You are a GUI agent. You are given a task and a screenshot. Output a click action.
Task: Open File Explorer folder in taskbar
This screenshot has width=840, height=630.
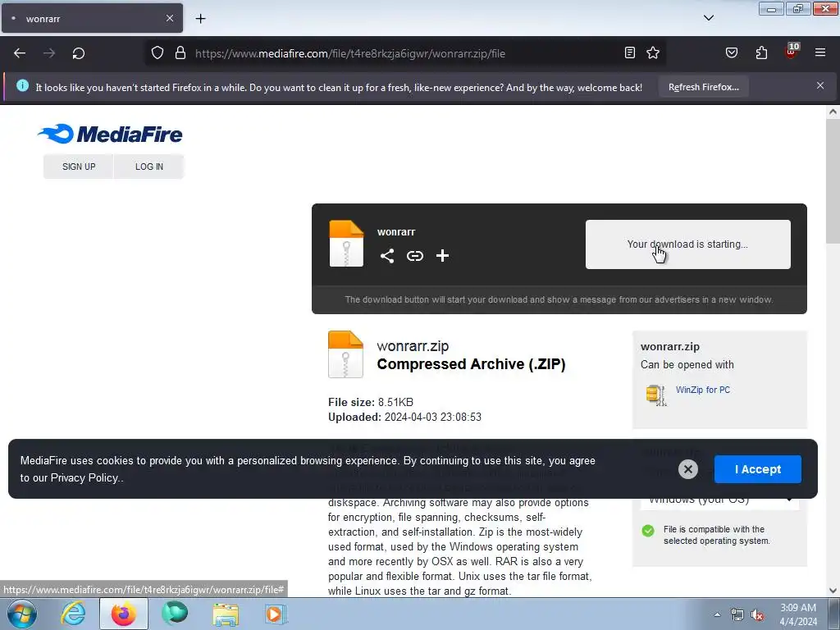point(226,614)
